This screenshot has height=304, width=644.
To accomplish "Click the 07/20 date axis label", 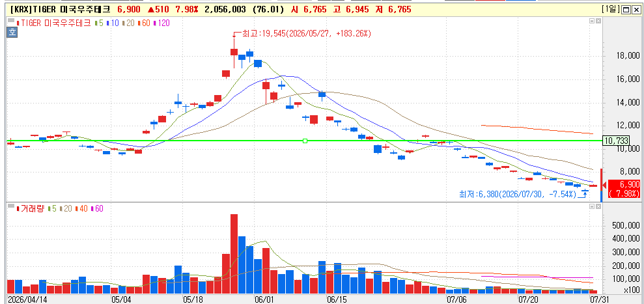I will (529, 299).
